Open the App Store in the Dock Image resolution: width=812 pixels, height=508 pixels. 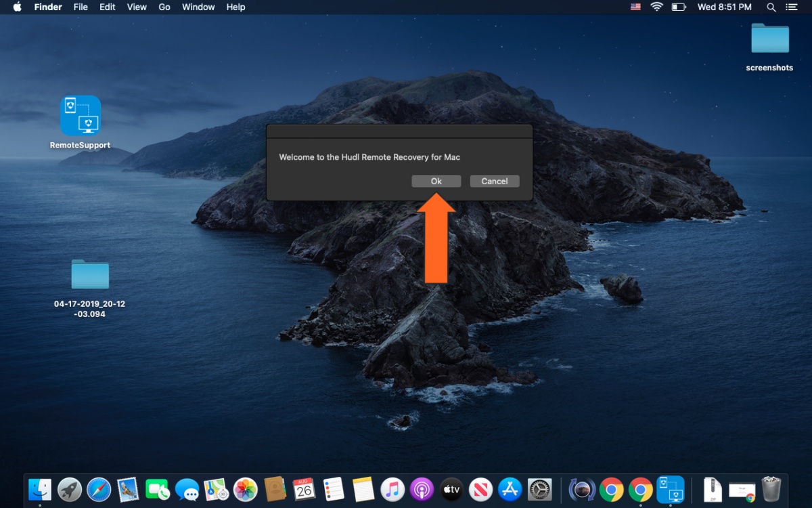coord(510,489)
